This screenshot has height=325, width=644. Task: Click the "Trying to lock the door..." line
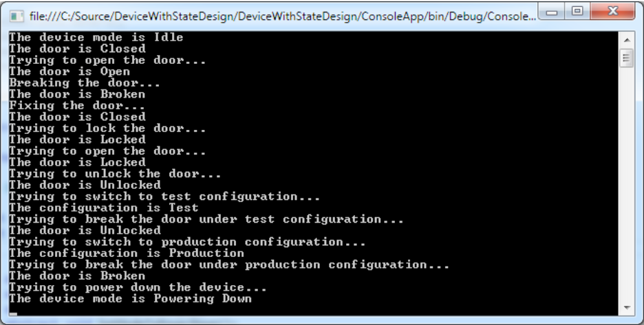pyautogui.click(x=107, y=128)
